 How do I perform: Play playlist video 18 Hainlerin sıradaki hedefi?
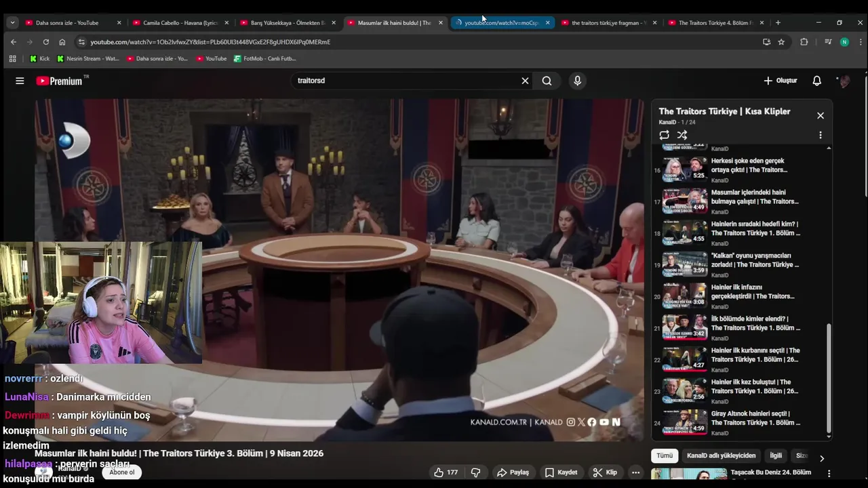point(739,232)
